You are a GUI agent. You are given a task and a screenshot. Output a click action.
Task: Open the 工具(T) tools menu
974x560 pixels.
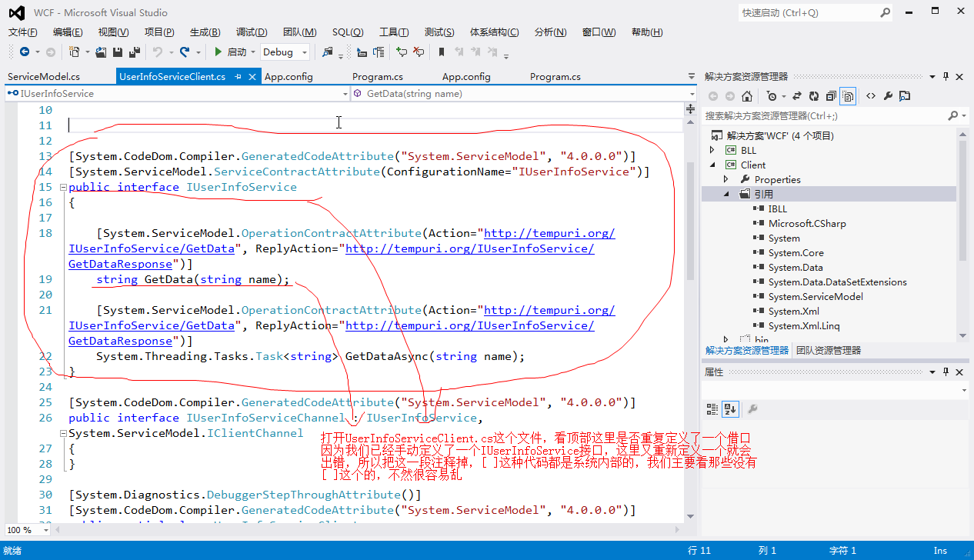tap(394, 32)
